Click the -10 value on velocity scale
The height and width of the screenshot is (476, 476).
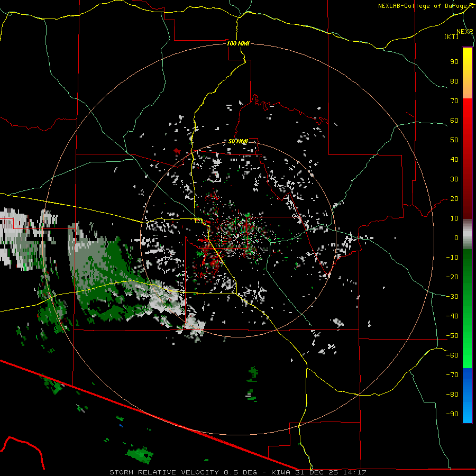point(452,258)
